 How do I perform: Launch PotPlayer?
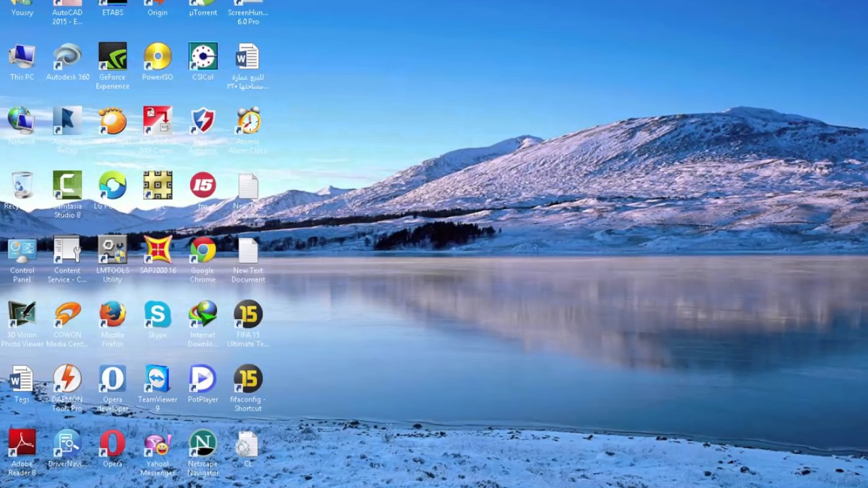click(203, 384)
